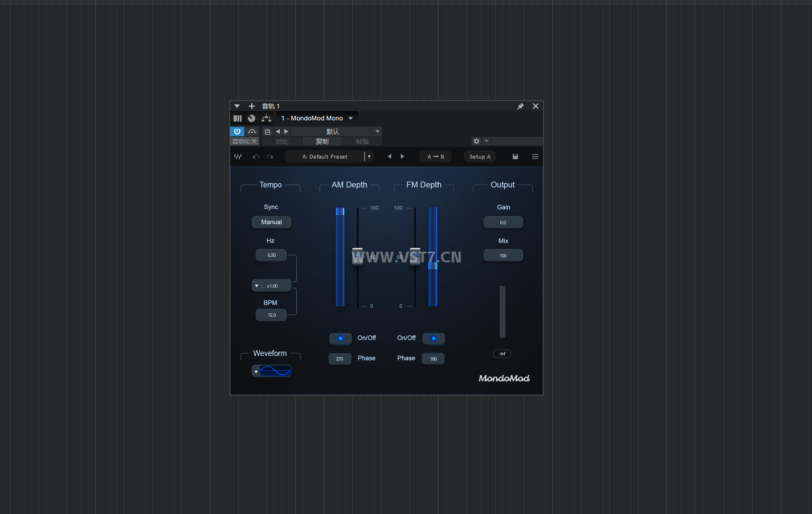Viewport: 812px width, 514px height.
Task: Open the gear settings icon
Action: click(476, 141)
